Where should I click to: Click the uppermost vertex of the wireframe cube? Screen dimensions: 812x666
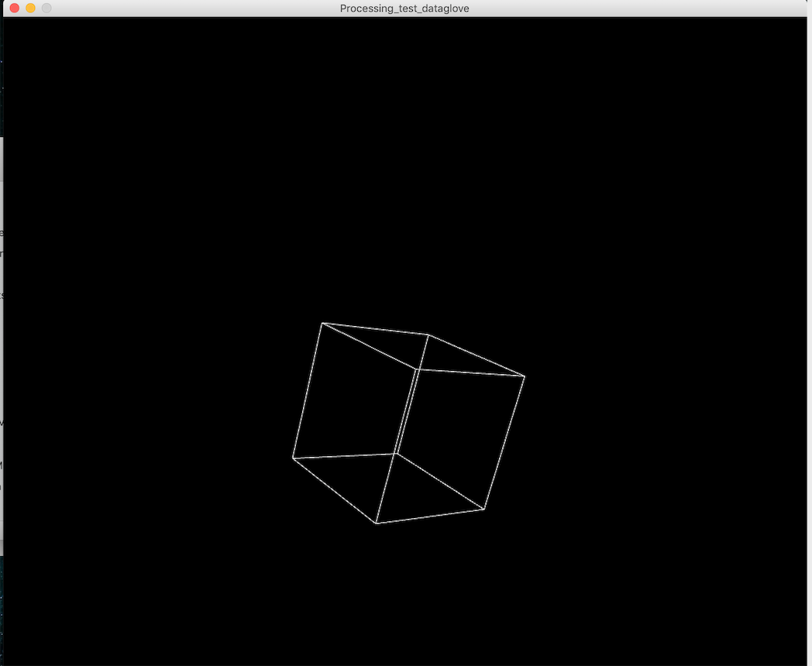[322, 323]
